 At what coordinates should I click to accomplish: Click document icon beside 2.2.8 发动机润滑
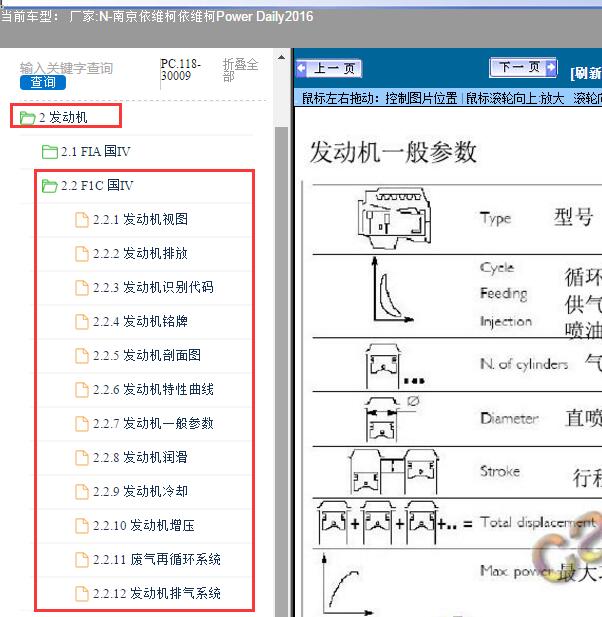coord(81,458)
